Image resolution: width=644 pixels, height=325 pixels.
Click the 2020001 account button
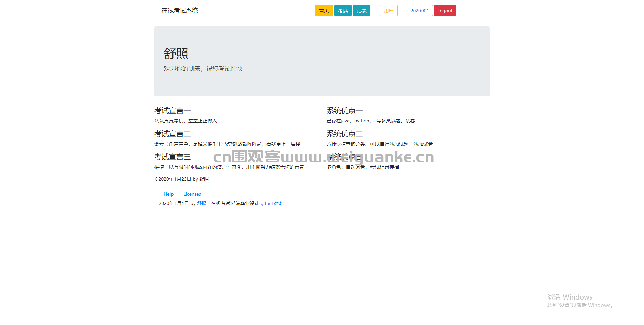419,11
